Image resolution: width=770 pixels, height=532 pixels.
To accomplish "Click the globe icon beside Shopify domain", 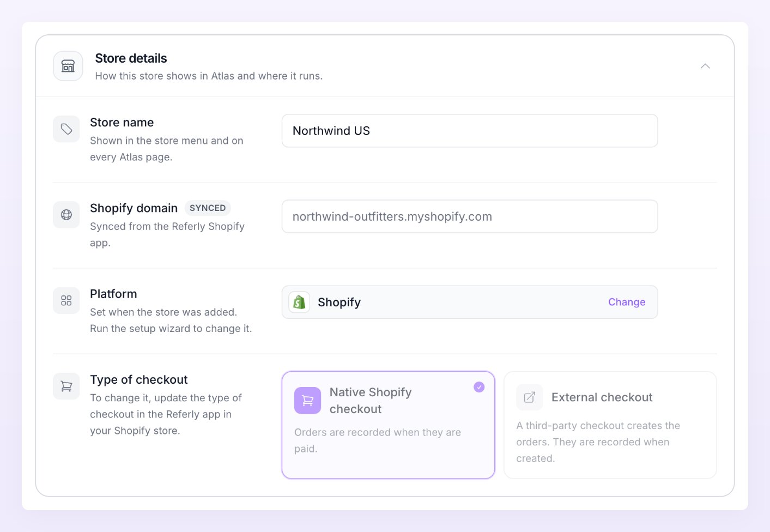I will click(66, 215).
